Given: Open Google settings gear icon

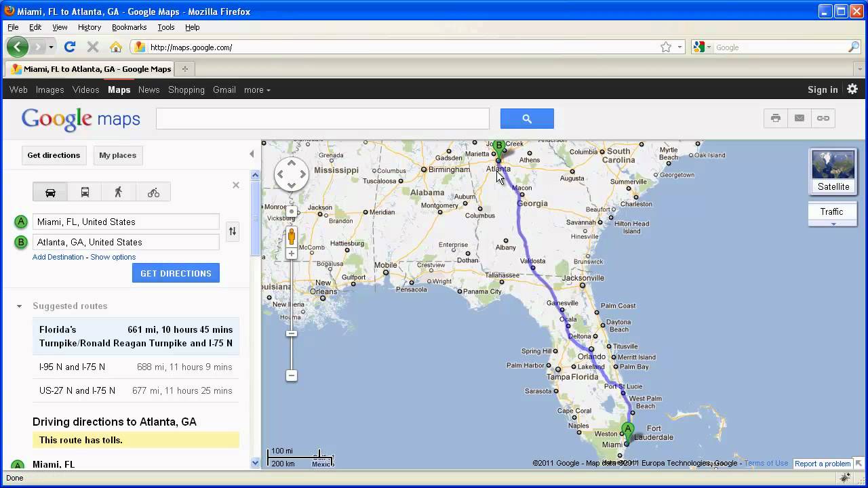Looking at the screenshot, I should click(x=852, y=89).
